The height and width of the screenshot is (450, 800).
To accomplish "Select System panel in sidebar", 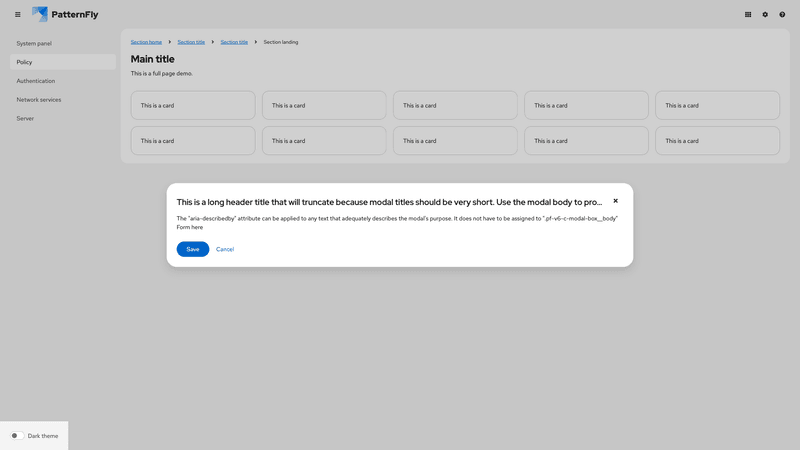I will point(34,43).
